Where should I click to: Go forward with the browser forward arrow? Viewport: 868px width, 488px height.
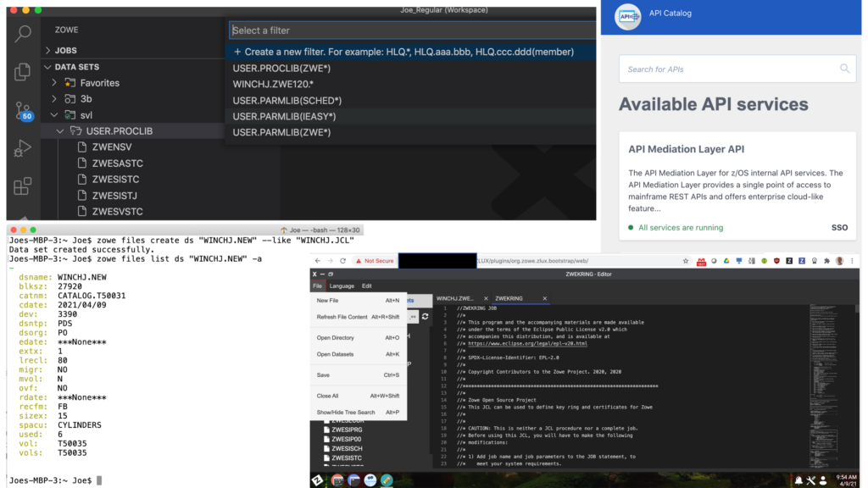click(x=330, y=261)
